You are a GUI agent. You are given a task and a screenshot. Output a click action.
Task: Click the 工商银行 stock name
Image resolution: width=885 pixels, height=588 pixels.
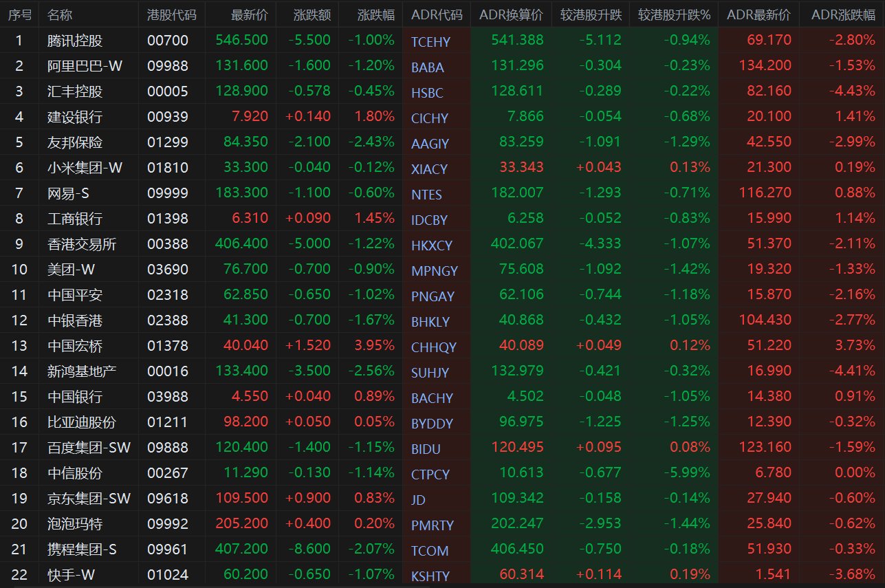(75, 219)
